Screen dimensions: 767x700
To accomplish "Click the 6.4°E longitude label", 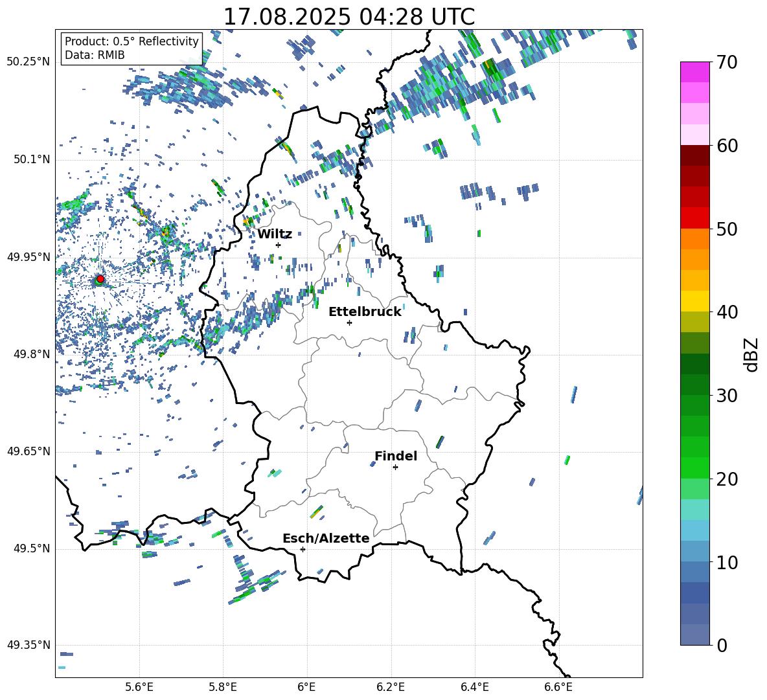I will (x=474, y=687).
